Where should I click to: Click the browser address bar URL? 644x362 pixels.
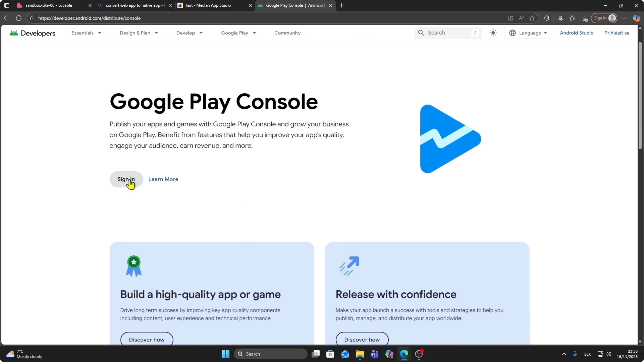pyautogui.click(x=89, y=18)
